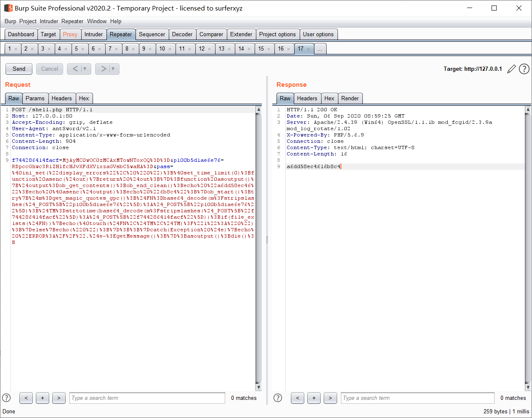Click the response body a6dd58ec4616b8c4
532x418 pixels.
(314, 166)
